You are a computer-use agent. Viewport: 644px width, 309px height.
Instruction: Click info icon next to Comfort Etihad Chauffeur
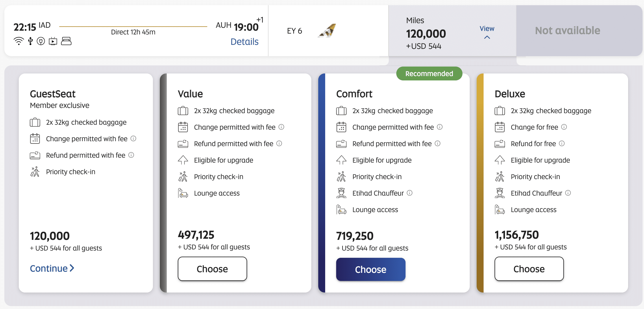click(x=410, y=193)
